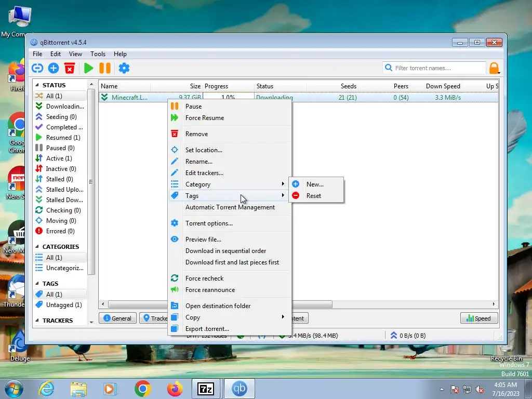Sort by the Seeds column header
The width and height of the screenshot is (532, 399).
[x=332, y=86]
